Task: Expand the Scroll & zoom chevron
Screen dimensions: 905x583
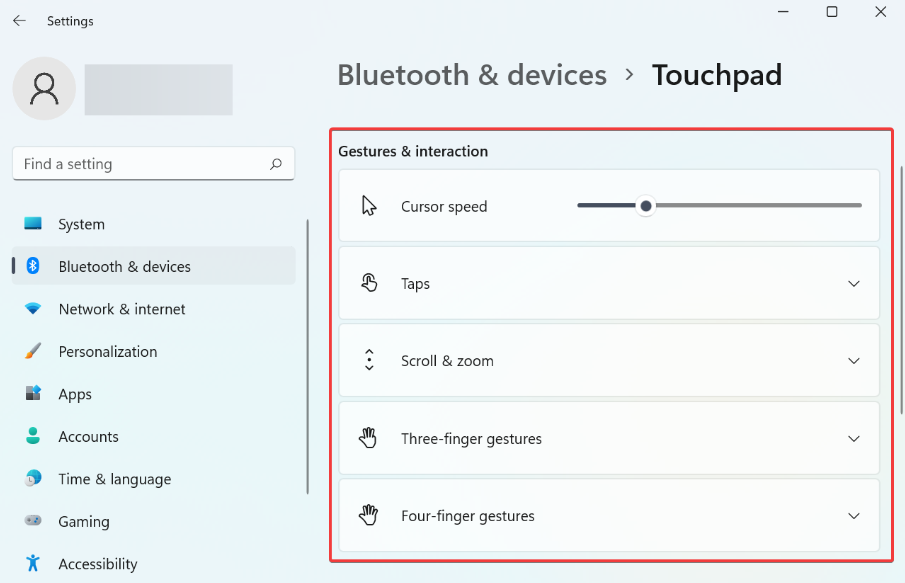Action: [854, 361]
